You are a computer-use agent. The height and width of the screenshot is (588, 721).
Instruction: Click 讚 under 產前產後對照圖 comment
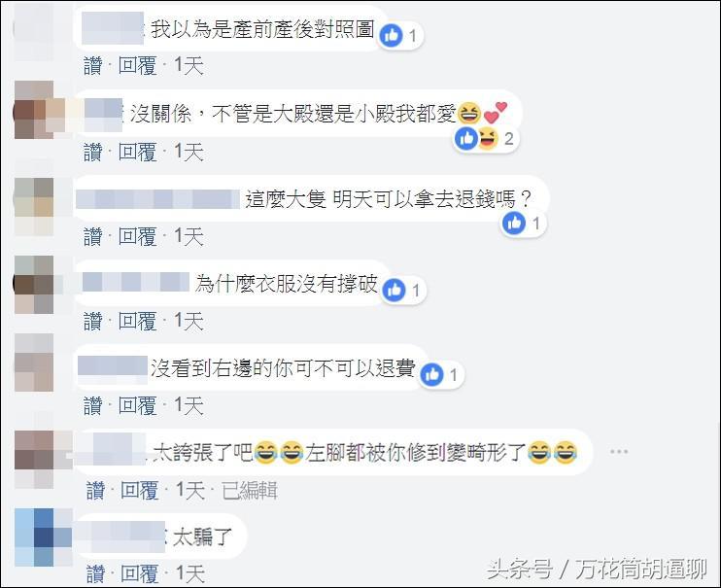click(93, 66)
